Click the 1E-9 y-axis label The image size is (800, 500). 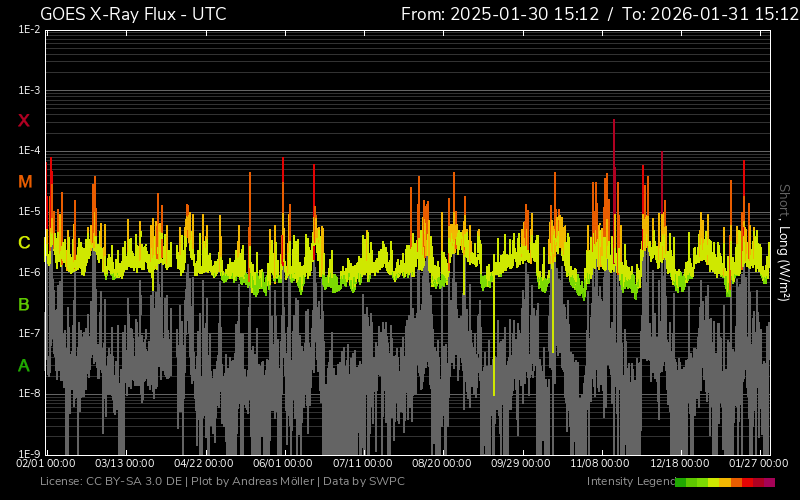(x=29, y=454)
